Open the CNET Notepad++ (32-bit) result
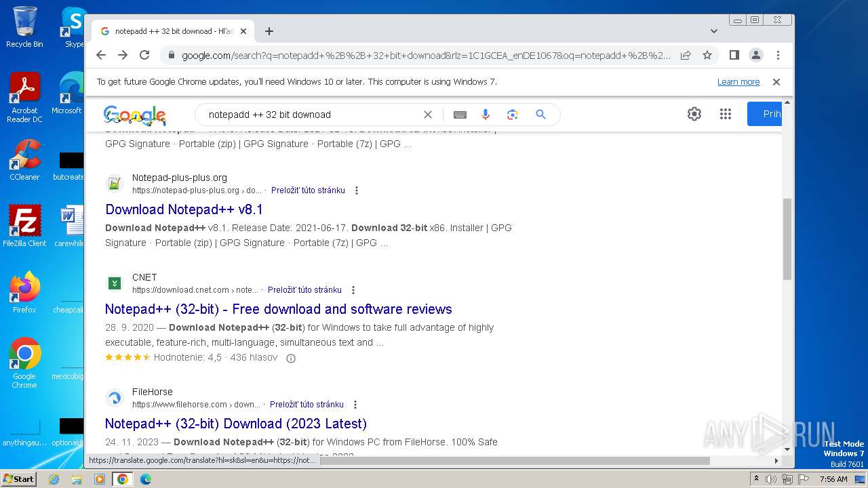 pyautogui.click(x=279, y=309)
